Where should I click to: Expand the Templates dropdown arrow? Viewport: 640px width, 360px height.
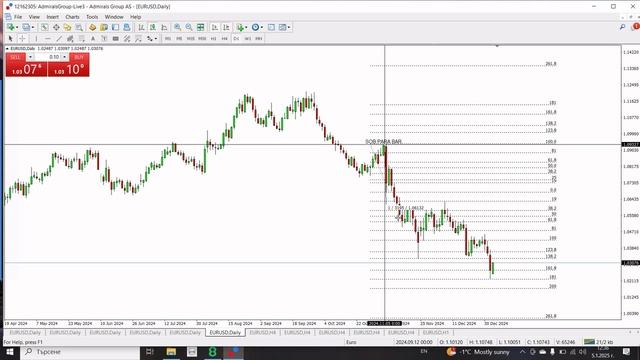coord(289,27)
